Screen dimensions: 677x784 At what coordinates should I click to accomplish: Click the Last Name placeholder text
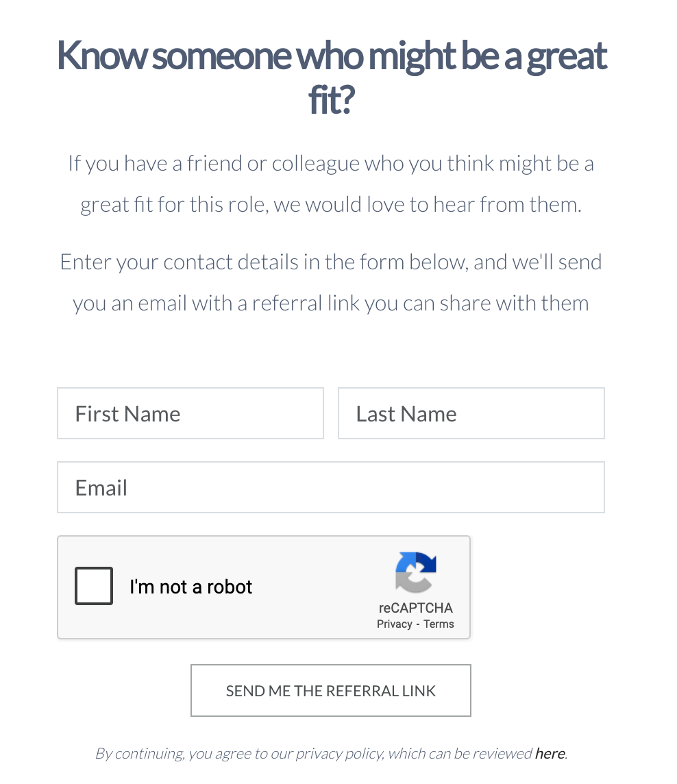point(406,413)
